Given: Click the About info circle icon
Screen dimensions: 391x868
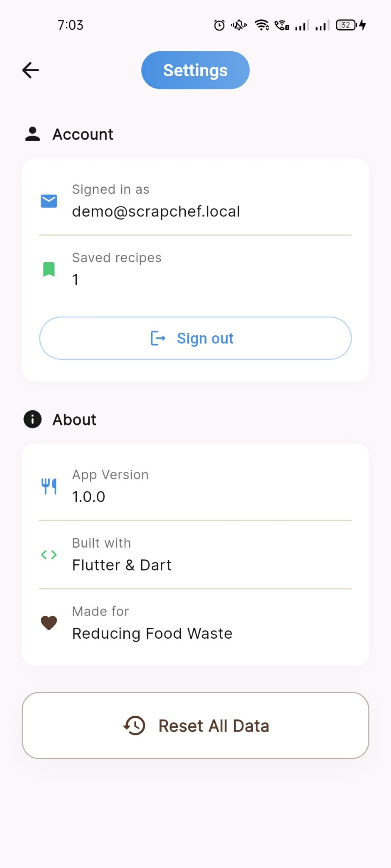Looking at the screenshot, I should 33,420.
